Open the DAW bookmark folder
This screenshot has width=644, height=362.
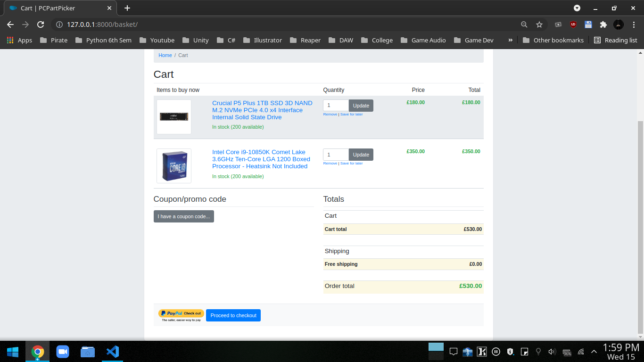[341, 40]
